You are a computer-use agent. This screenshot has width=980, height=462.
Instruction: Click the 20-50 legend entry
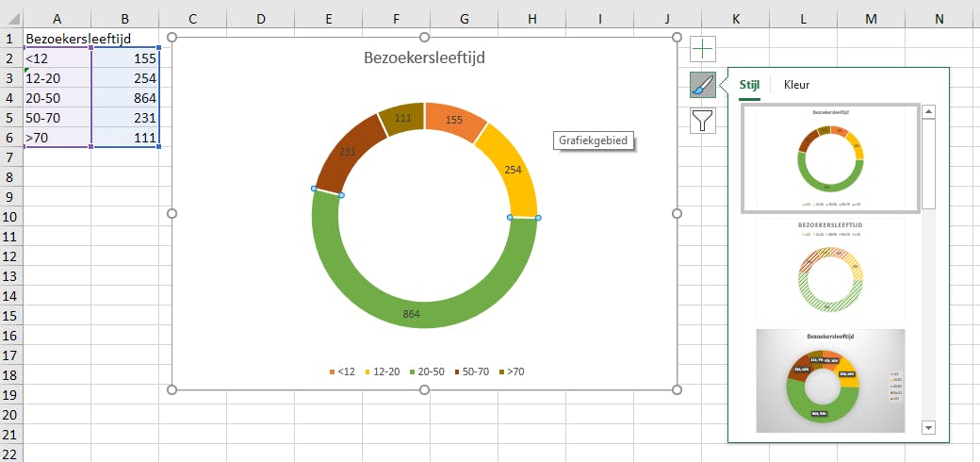coord(426,371)
